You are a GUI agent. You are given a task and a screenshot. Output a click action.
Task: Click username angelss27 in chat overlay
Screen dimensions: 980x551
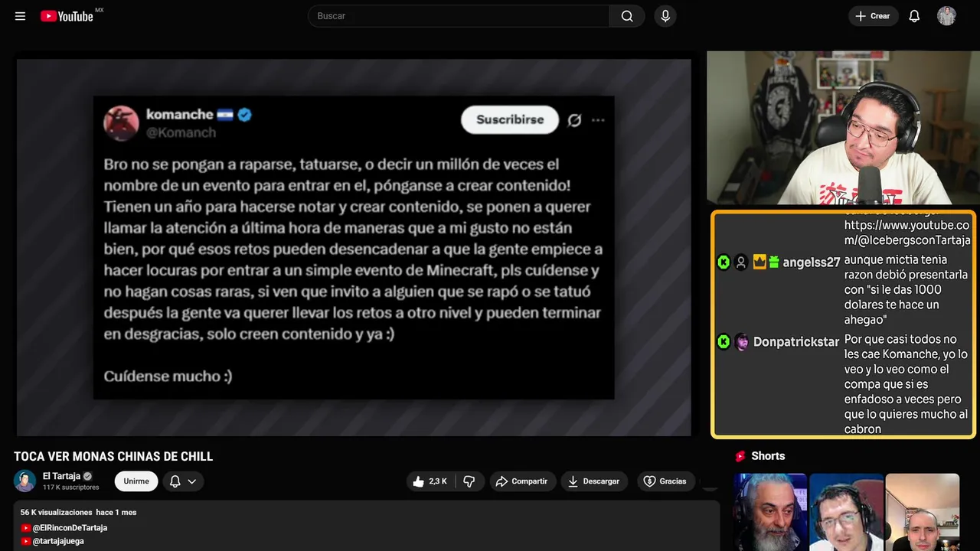point(811,262)
